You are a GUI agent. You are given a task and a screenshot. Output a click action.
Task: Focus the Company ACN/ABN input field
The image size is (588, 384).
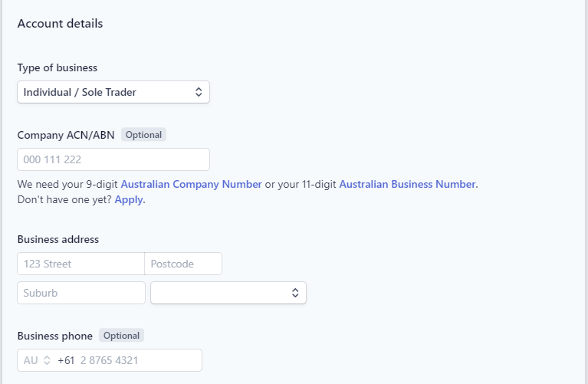coord(113,159)
